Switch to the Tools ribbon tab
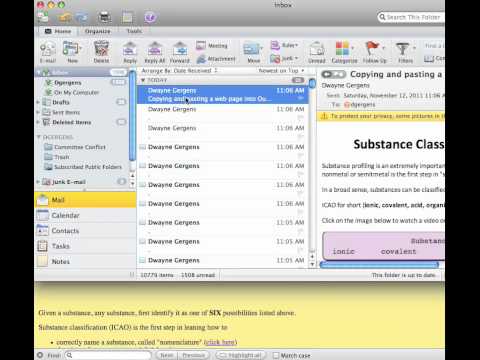This screenshot has width=480, height=360. tap(134, 31)
